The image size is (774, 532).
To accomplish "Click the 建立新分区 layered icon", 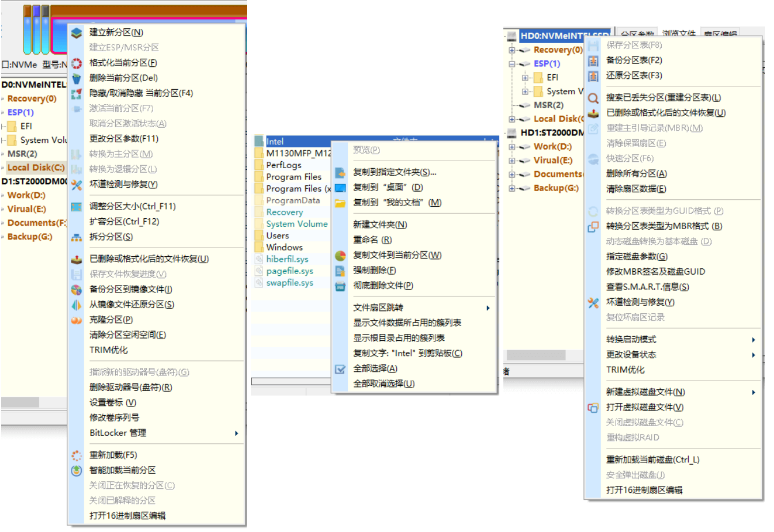I will coord(77,33).
